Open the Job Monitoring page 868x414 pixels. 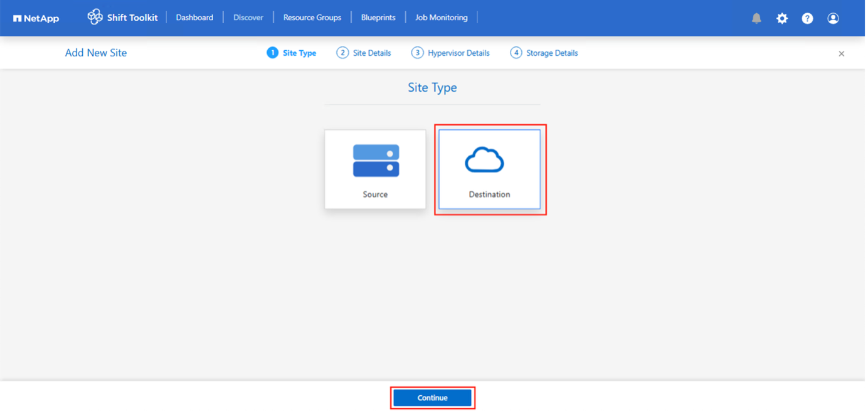click(x=442, y=18)
